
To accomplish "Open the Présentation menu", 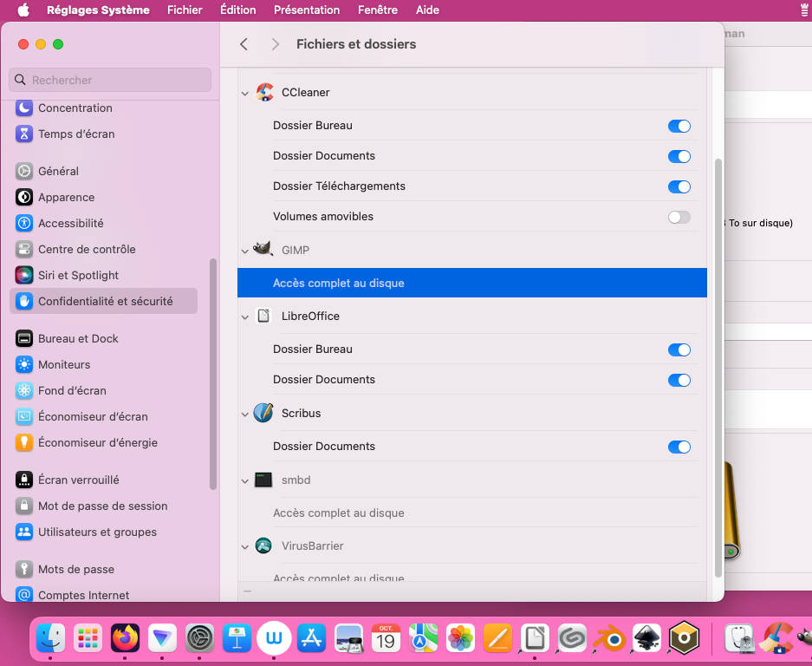I will coord(306,10).
